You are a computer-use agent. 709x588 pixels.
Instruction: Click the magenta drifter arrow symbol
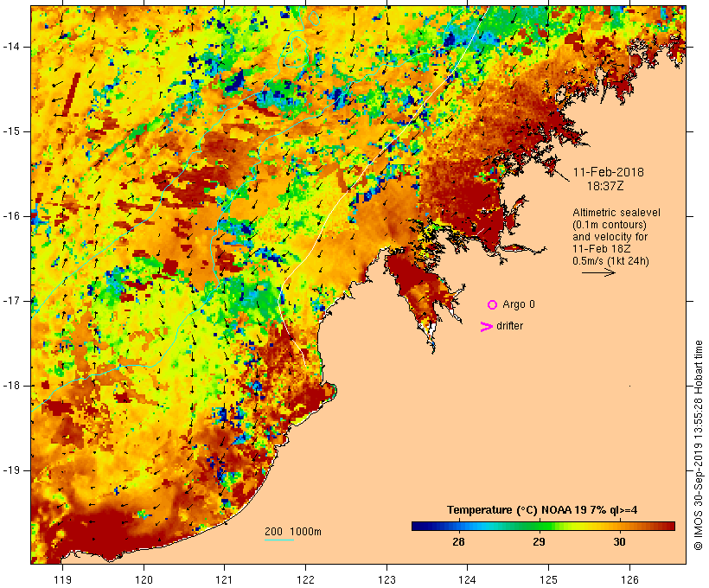[x=486, y=327]
